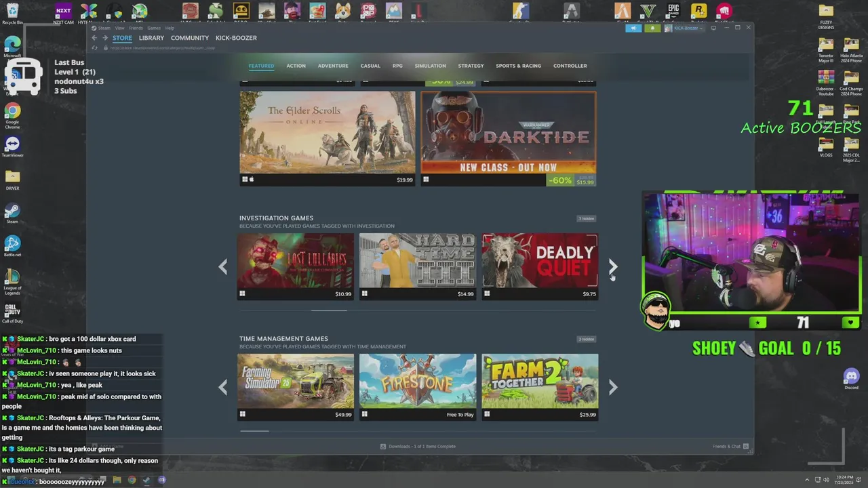Screen dimensions: 868x488
Task: Switch to the LIBRARY section
Action: pyautogui.click(x=151, y=38)
